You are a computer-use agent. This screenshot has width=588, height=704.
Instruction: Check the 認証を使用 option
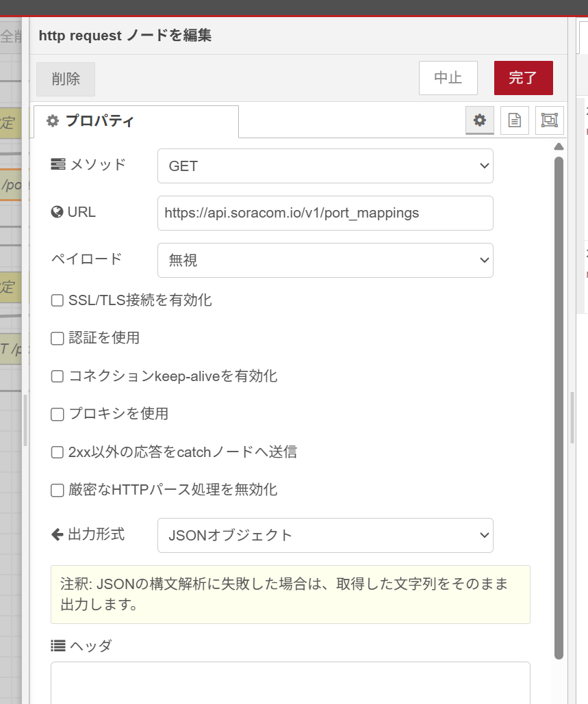[57, 338]
